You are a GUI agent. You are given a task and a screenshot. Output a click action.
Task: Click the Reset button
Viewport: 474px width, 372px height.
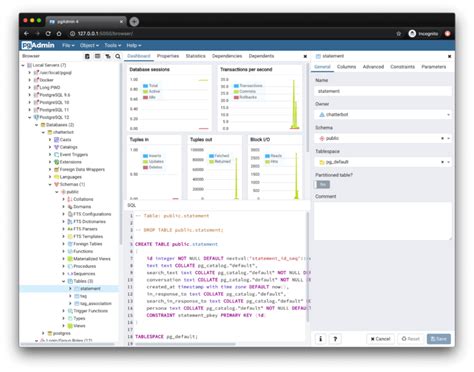click(410, 339)
